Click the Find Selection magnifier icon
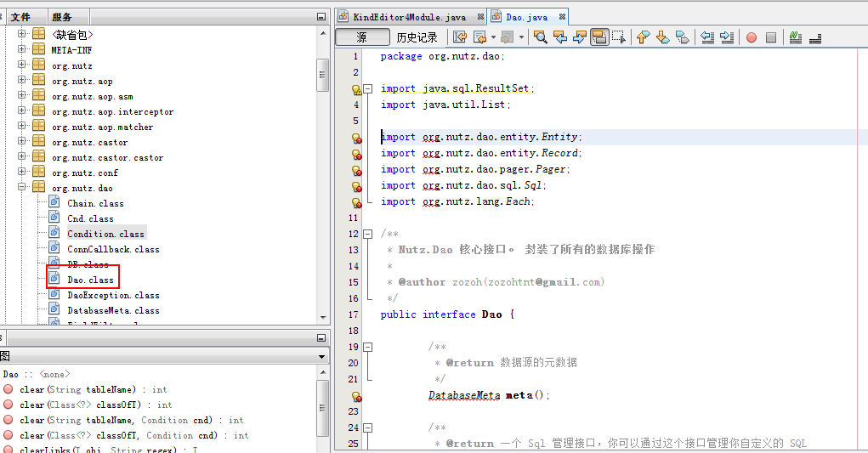Image resolution: width=868 pixels, height=453 pixels. pos(541,37)
